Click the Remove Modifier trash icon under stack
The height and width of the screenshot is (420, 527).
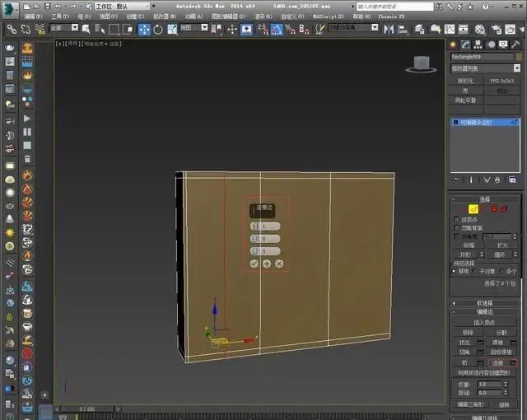coord(497,180)
